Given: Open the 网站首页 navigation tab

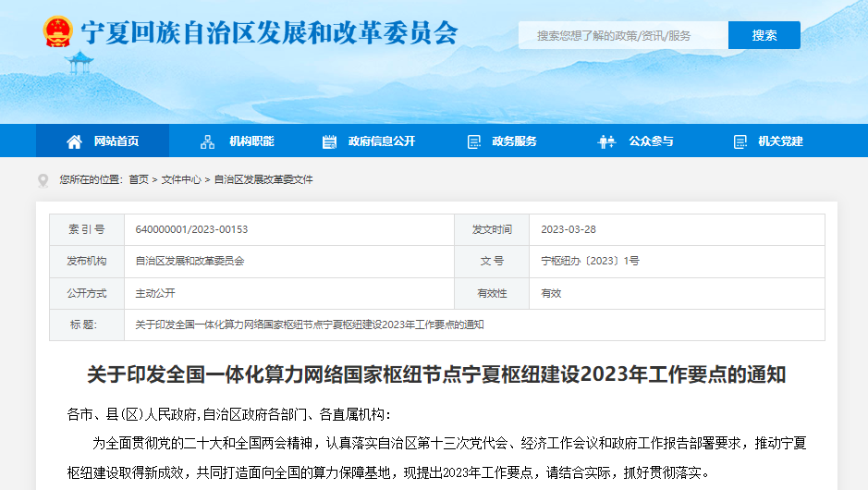Looking at the screenshot, I should [103, 141].
